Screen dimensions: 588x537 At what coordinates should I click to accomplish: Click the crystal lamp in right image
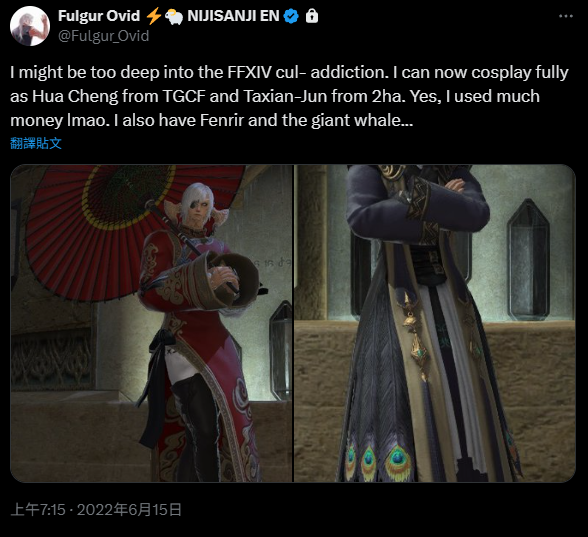528,259
